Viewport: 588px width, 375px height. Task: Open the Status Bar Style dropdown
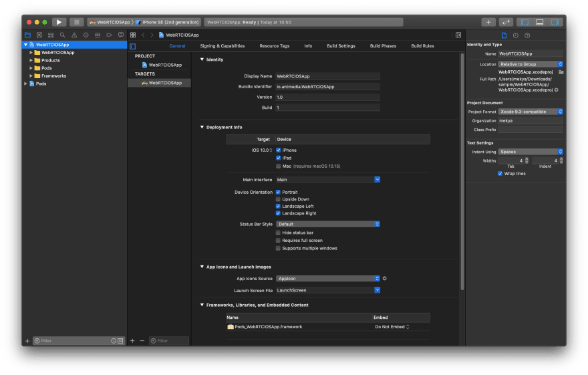pos(328,224)
